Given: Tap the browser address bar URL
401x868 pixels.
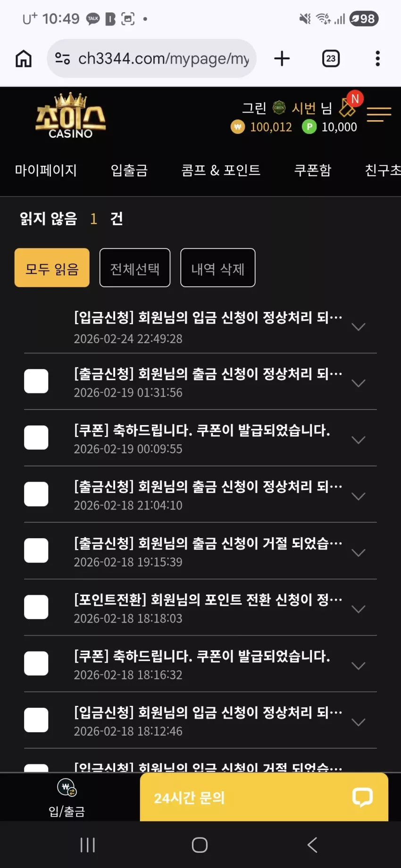Looking at the screenshot, I should coord(163,59).
